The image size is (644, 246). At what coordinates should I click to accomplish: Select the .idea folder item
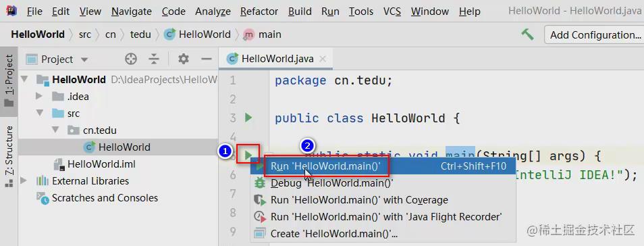(78, 97)
